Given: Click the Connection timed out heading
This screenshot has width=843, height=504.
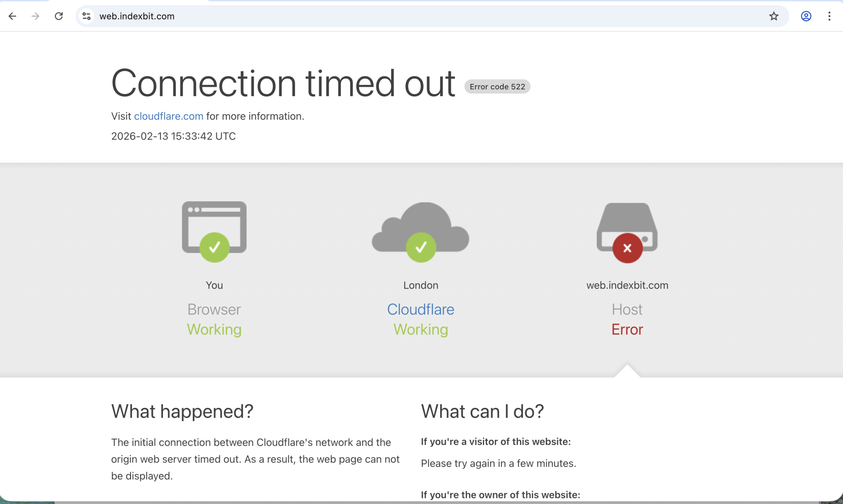Looking at the screenshot, I should [283, 84].
